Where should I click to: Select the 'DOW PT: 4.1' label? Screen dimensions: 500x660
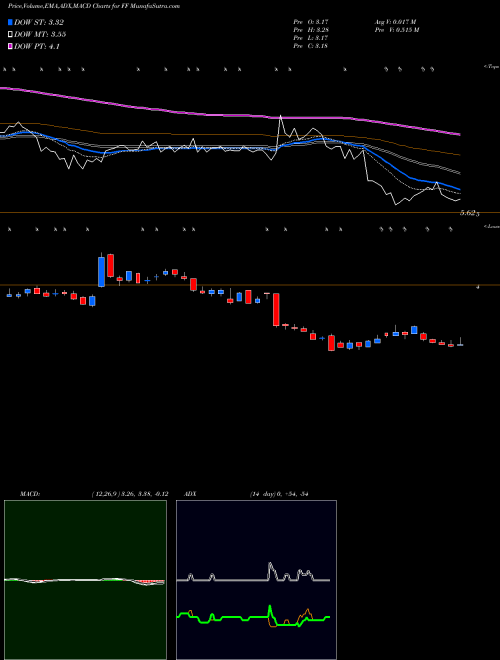click(36, 46)
